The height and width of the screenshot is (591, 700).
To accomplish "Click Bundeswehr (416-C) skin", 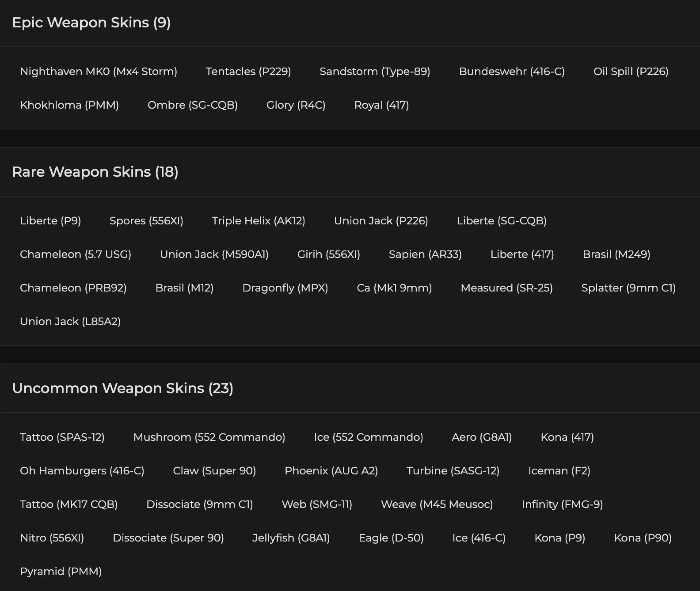I will coord(511,72).
